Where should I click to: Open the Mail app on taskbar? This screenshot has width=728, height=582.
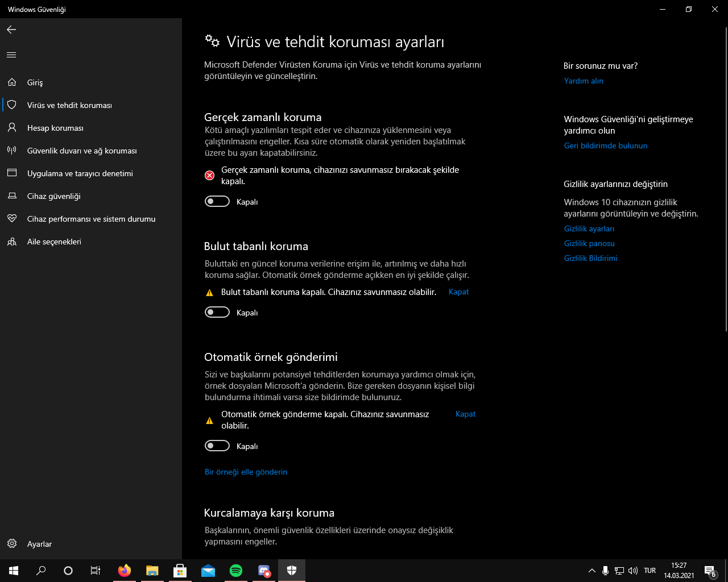tap(208, 571)
